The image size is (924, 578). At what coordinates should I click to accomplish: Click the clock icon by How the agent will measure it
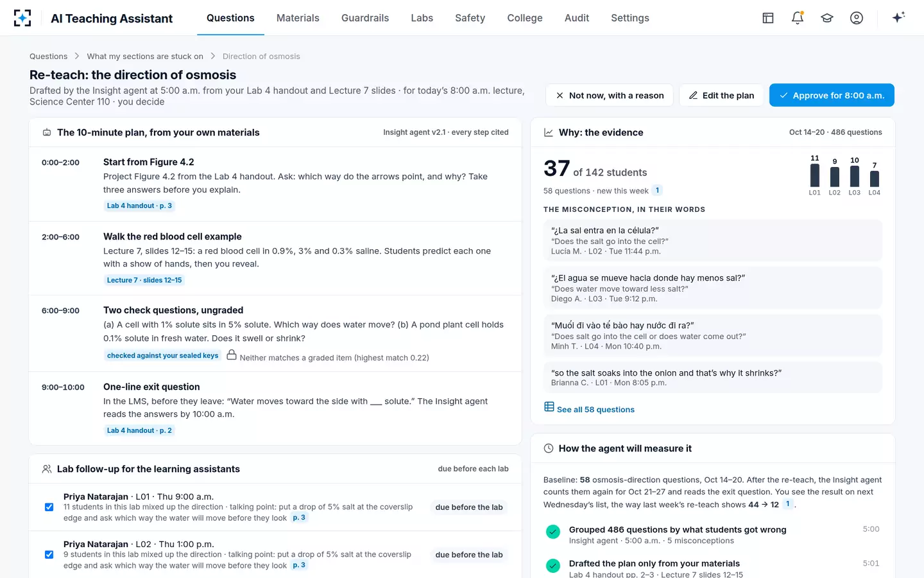coord(549,448)
